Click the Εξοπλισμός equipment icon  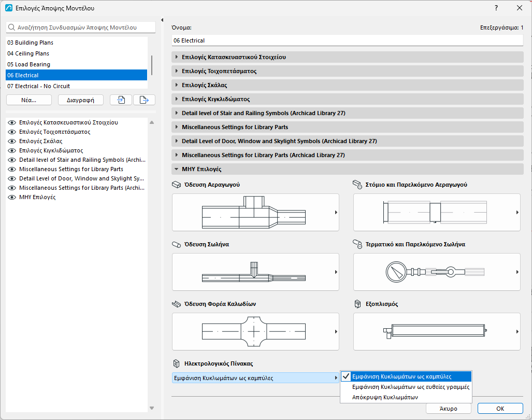click(357, 304)
